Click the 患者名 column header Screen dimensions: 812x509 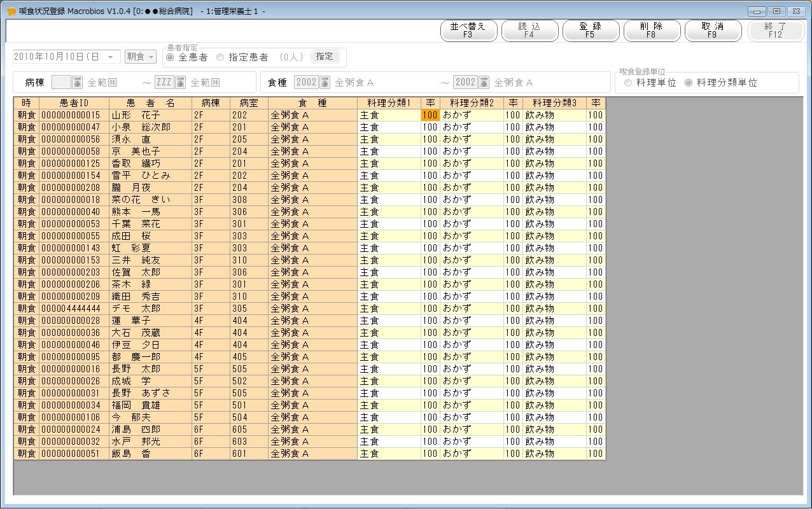tap(150, 103)
